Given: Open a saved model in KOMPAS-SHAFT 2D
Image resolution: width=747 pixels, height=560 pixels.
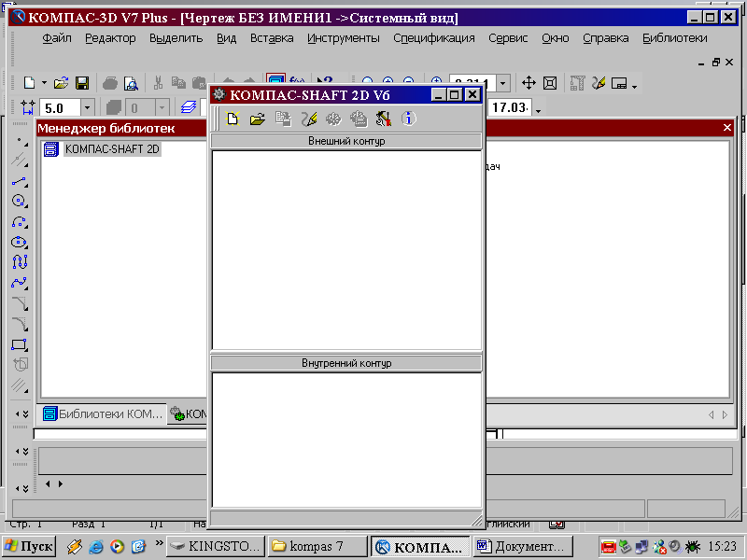Looking at the screenshot, I should point(258,119).
